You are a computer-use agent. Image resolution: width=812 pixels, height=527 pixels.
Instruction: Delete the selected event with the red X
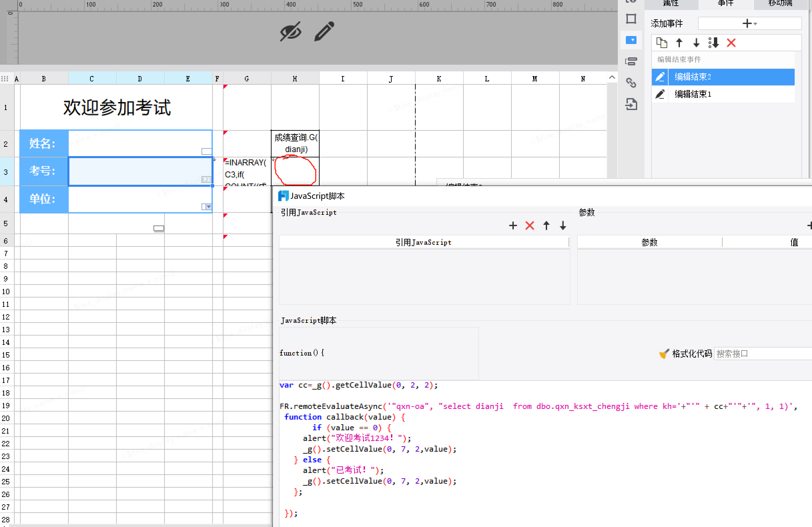(x=731, y=43)
